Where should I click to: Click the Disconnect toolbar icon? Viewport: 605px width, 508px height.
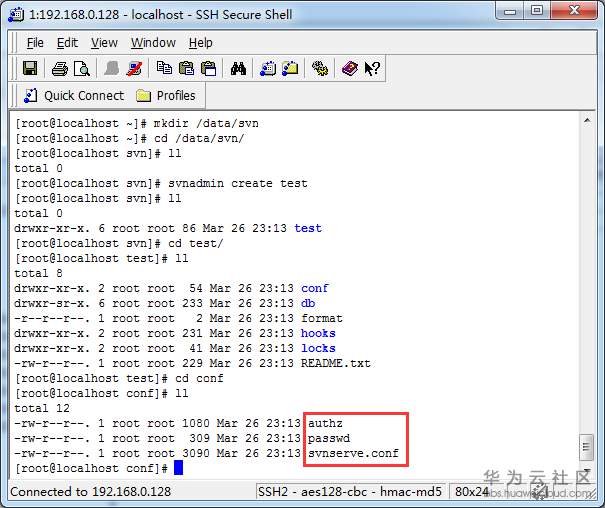click(134, 69)
